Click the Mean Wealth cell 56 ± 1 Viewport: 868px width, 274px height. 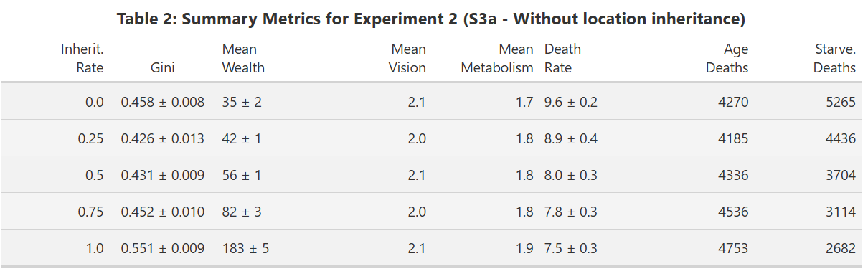242,175
